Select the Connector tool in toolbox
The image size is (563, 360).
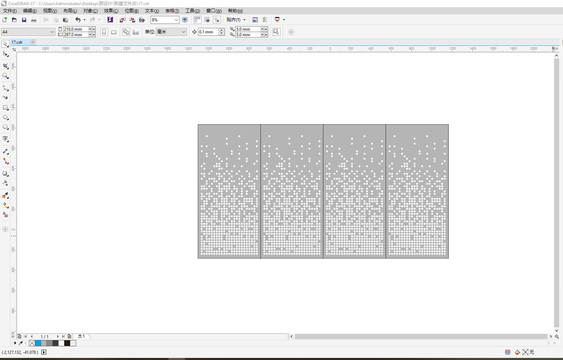(5, 162)
